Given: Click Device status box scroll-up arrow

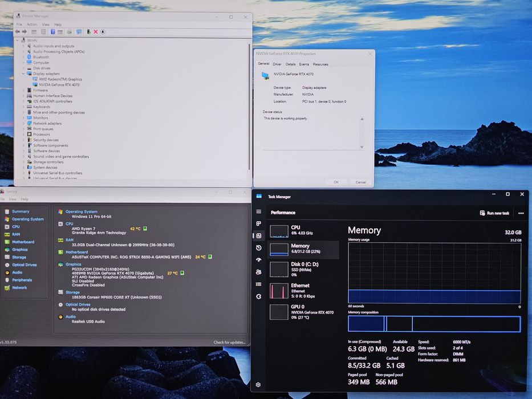Looking at the screenshot, I should 362,119.
